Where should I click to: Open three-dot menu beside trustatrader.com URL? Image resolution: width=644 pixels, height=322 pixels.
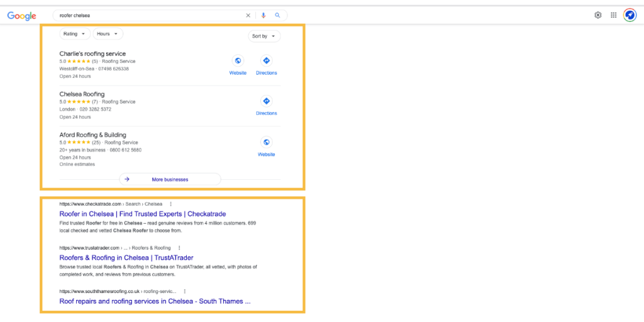pos(179,248)
